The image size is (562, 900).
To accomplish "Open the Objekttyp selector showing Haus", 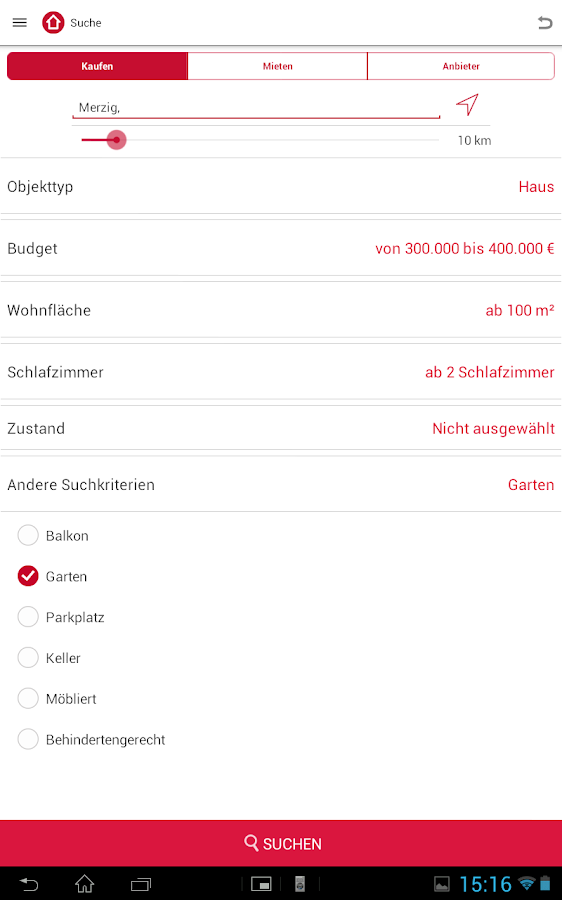I will [281, 187].
